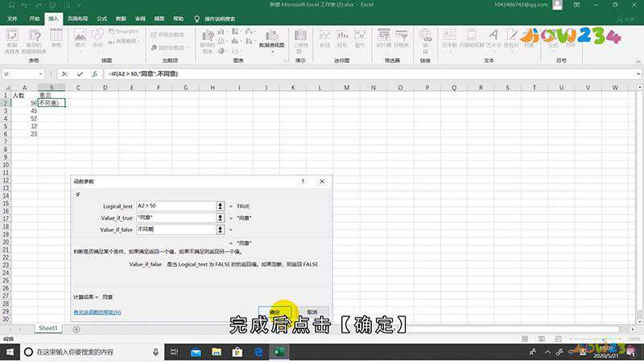Click collapse-dialog button beside Logical_test
Image resolution: width=644 pixels, height=362 pixels.
[x=220, y=206]
